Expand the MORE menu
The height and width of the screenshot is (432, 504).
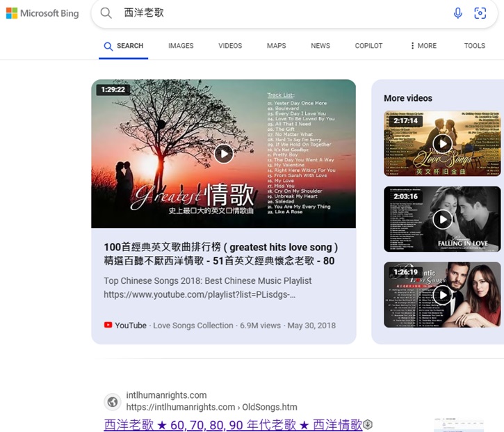pos(423,46)
